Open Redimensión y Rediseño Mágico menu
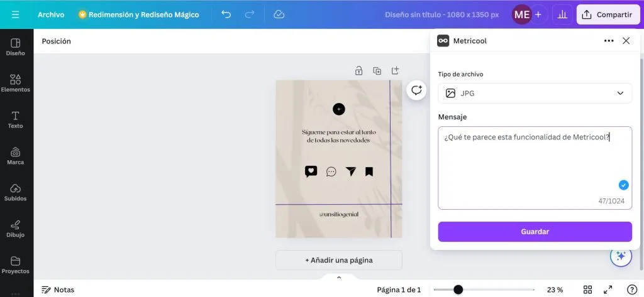This screenshot has width=644, height=297. click(x=138, y=14)
